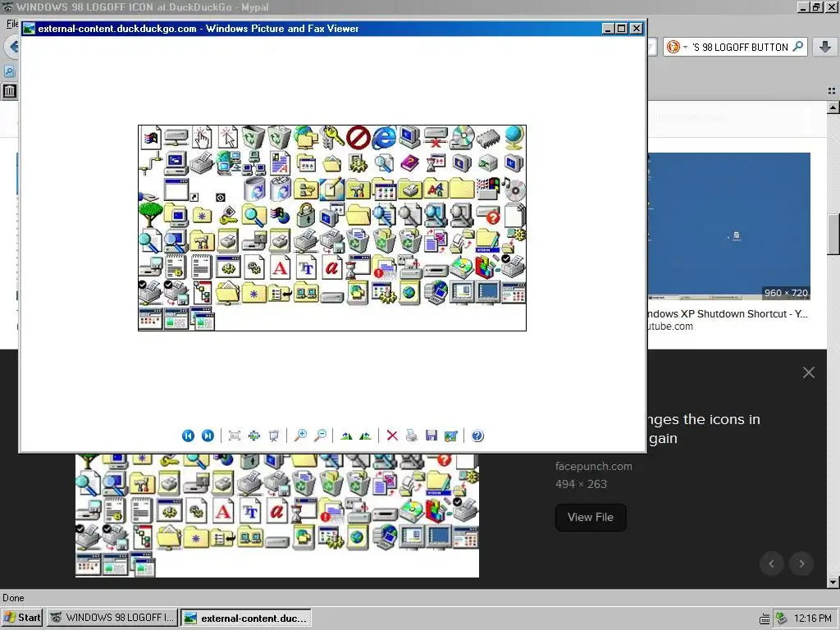This screenshot has height=630, width=840.
Task: Open the Mypal downloads arrow button
Action: (x=825, y=47)
